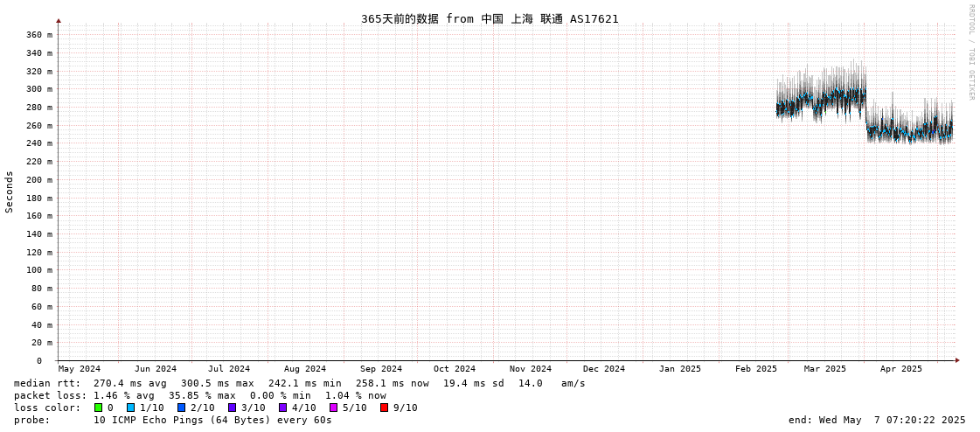Click the 'median rtt:' row label
This screenshot has width=980, height=432.
tap(47, 383)
